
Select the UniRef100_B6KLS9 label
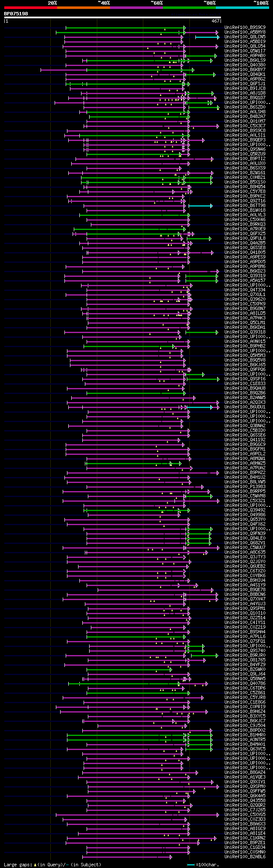(x=245, y=60)
